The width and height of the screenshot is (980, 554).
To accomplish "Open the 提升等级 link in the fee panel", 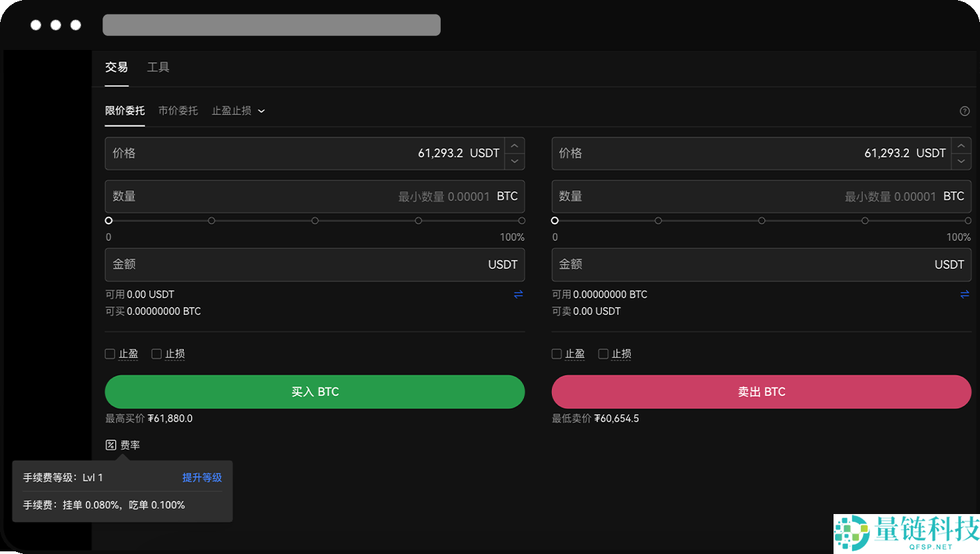I will click(x=202, y=477).
